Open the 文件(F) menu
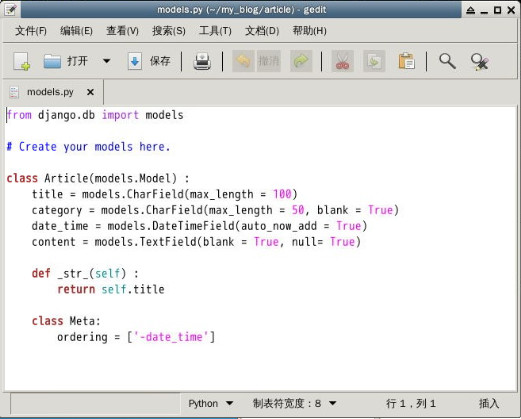Image resolution: width=521 pixels, height=419 pixels. point(31,31)
